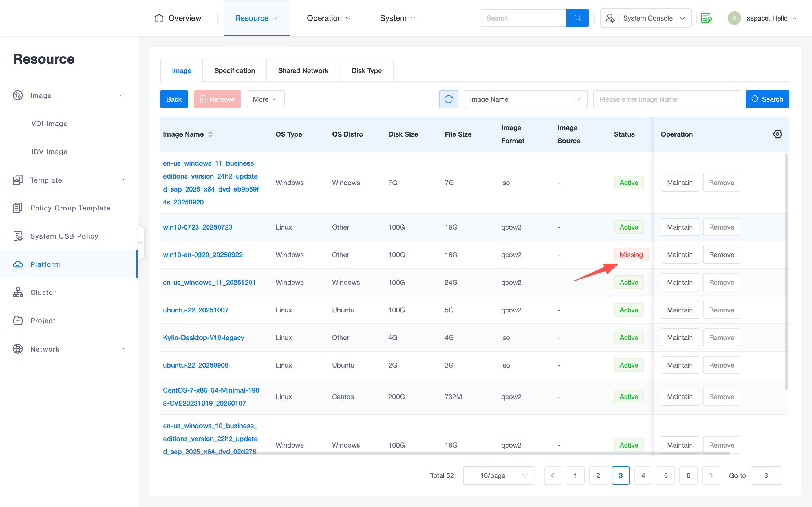Click the top search magnifier button

(x=577, y=18)
